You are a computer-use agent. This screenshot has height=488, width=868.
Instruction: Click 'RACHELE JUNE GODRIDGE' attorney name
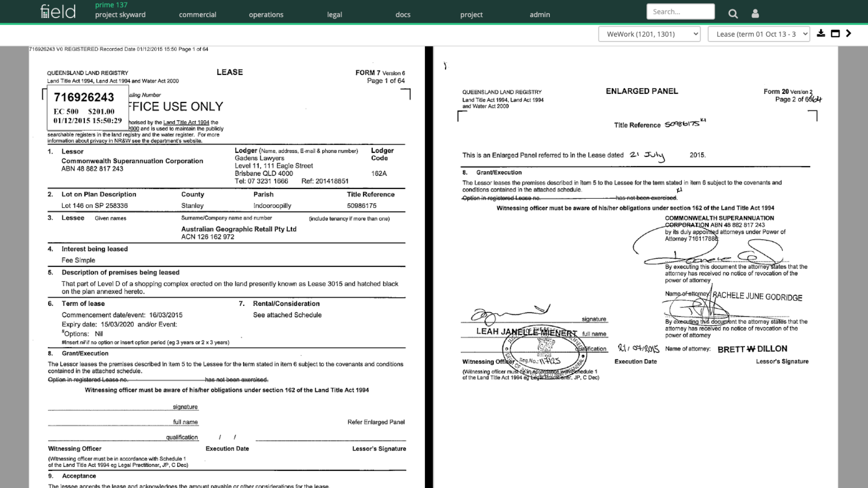(758, 297)
